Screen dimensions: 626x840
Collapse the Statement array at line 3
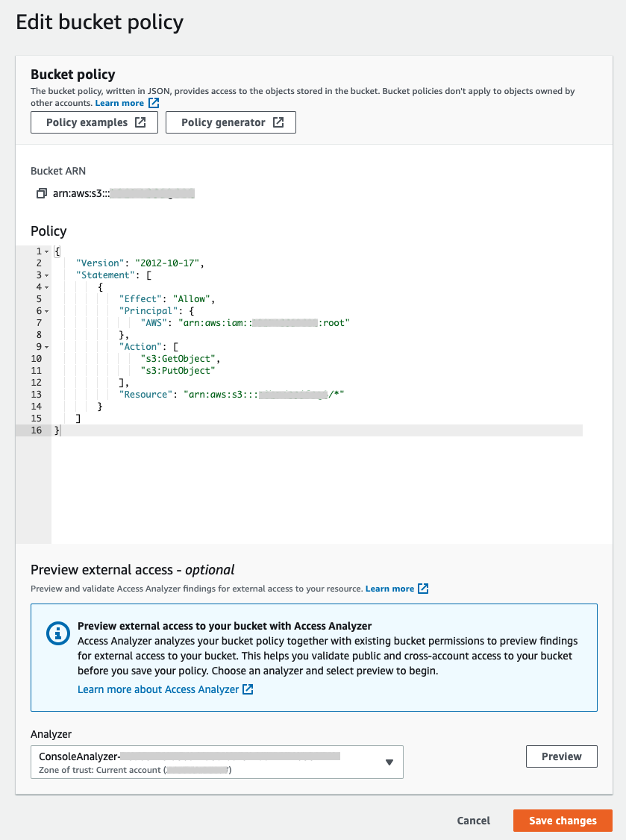46,275
